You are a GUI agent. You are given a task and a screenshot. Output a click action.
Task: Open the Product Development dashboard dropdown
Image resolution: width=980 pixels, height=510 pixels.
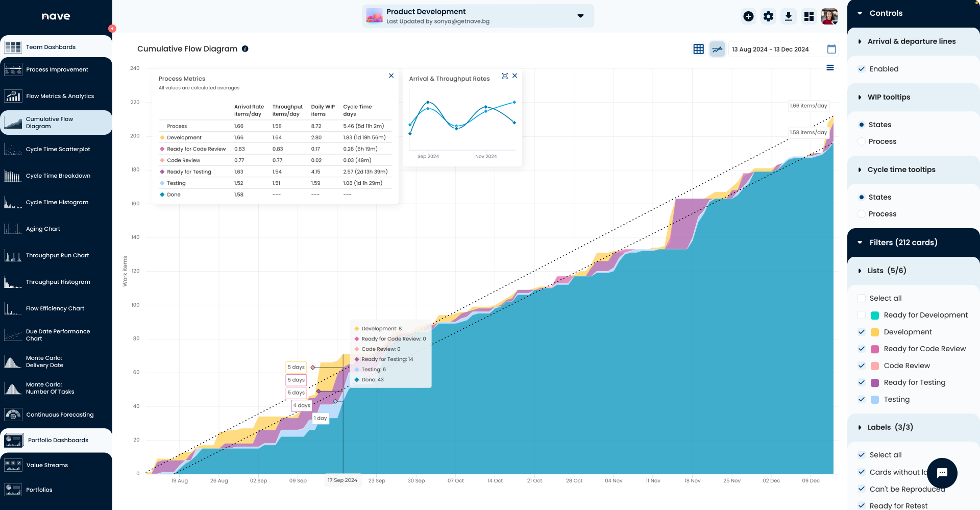[x=580, y=16]
